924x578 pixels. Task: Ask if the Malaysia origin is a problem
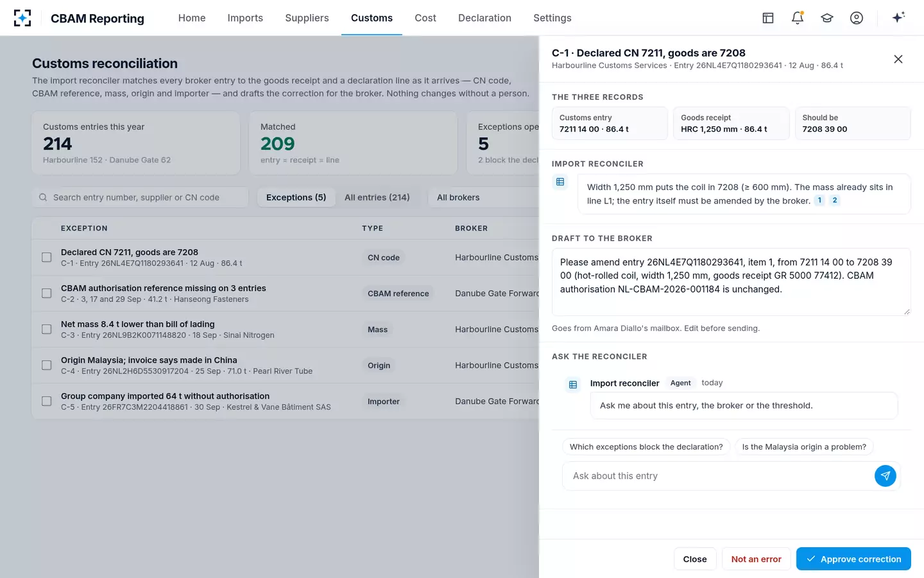coord(804,447)
